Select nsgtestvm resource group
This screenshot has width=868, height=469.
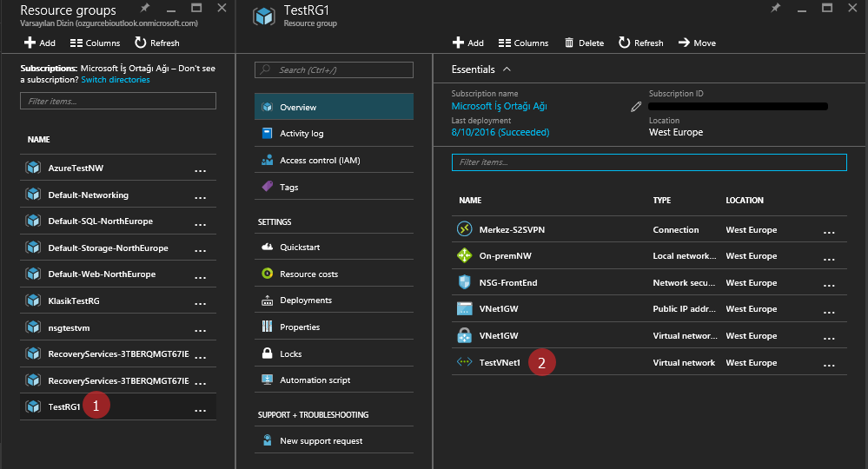pos(118,327)
